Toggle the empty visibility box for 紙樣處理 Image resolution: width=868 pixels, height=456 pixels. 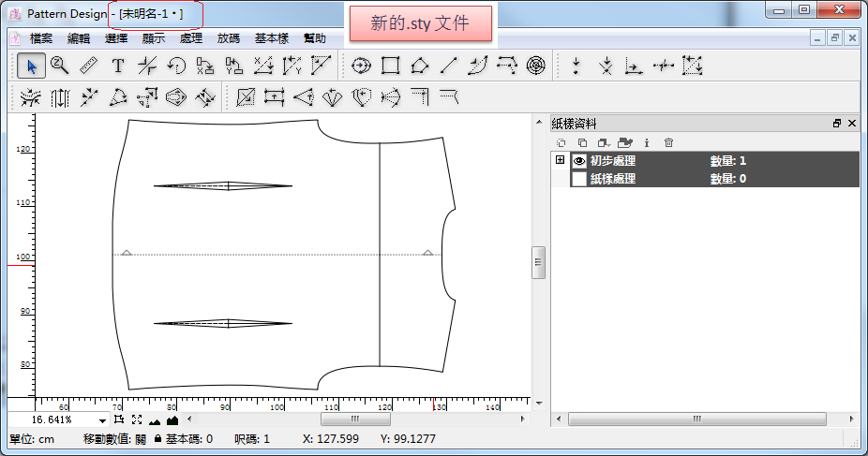[x=578, y=178]
